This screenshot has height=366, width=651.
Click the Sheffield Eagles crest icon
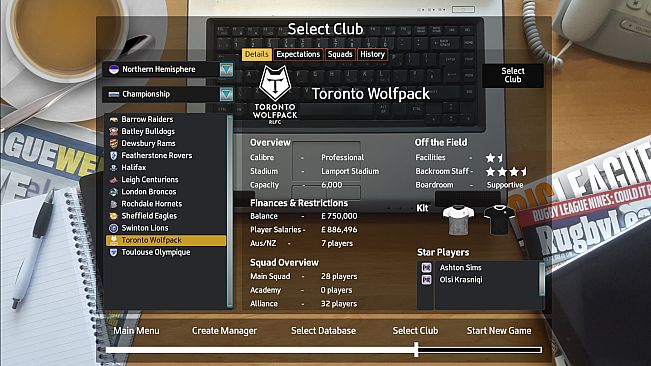(x=113, y=216)
